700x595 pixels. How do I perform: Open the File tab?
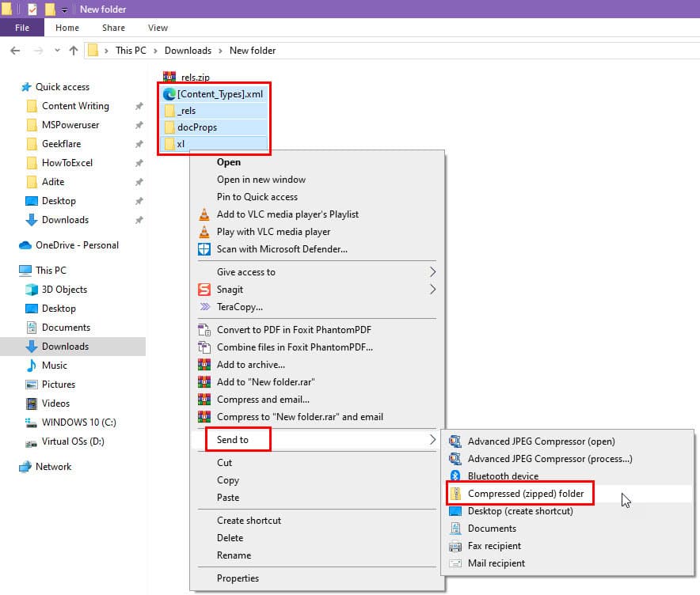pos(22,28)
